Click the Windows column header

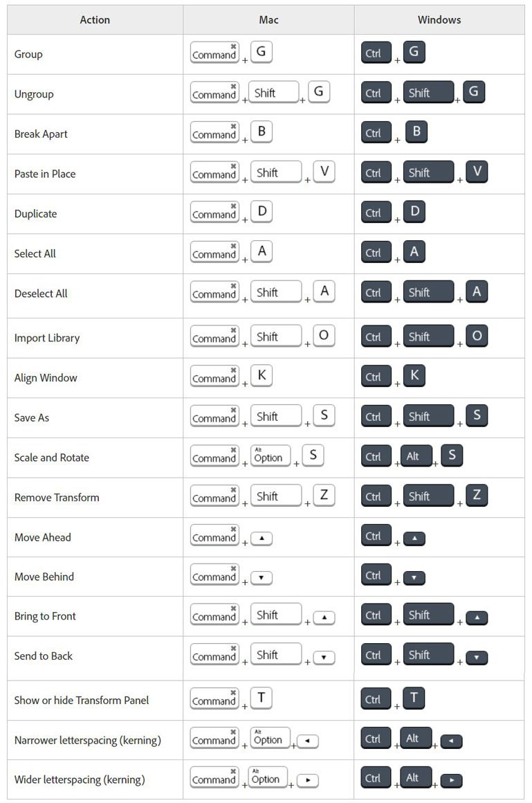(439, 20)
